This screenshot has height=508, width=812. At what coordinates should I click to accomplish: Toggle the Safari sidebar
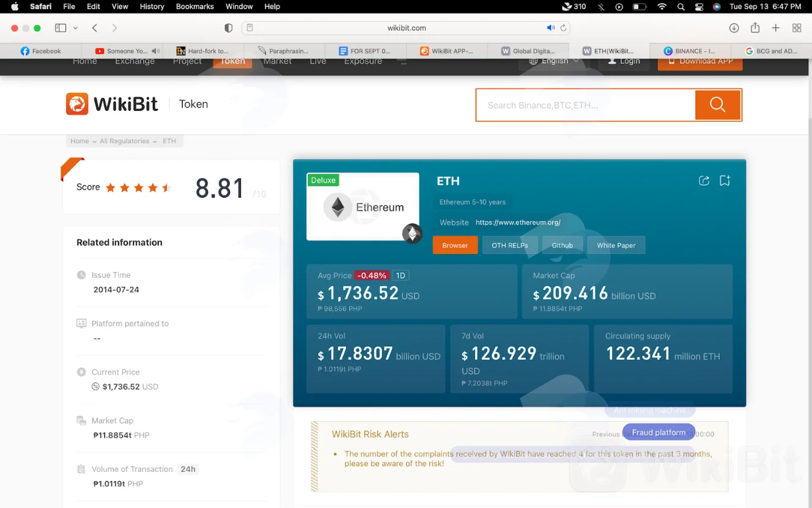61,28
